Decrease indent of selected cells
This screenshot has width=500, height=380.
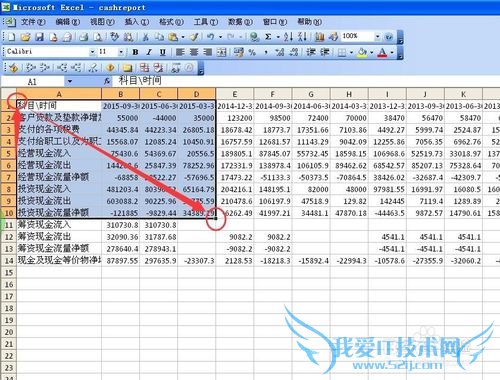(311, 52)
